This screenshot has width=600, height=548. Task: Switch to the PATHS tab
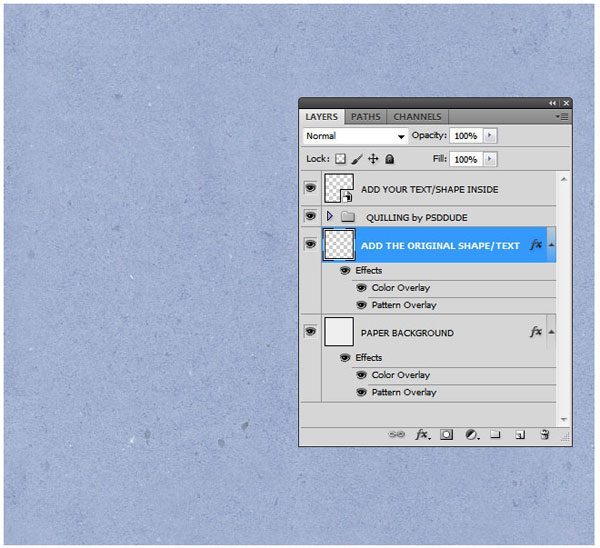366,117
